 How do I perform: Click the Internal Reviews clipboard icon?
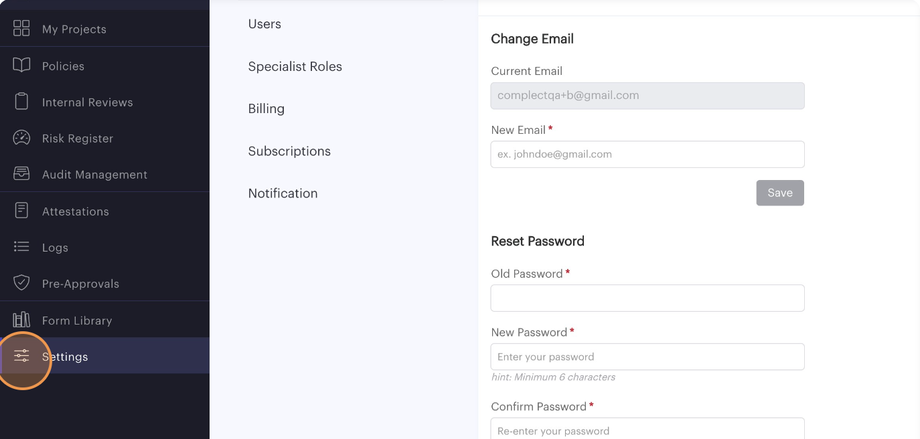[x=21, y=102]
